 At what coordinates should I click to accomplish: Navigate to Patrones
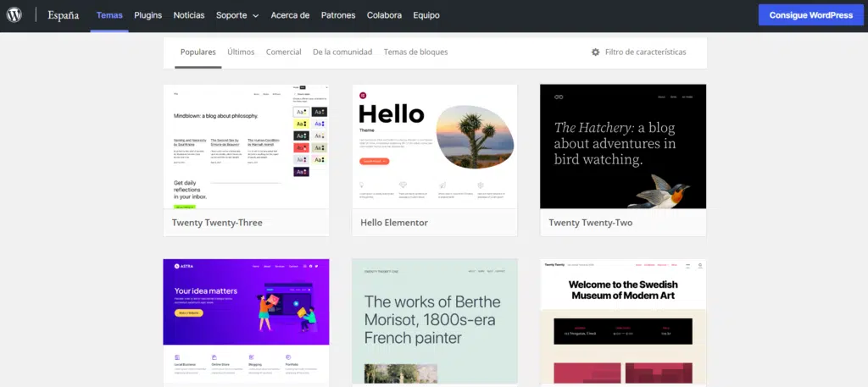point(338,15)
